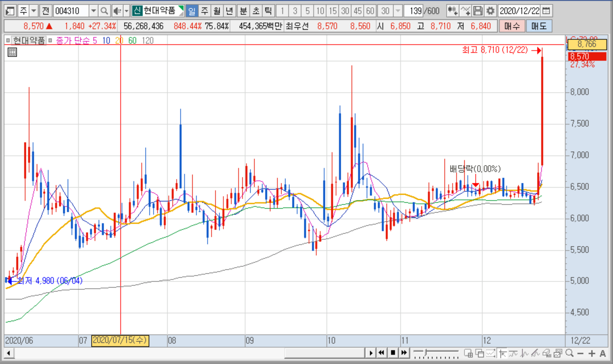Screen dimensions: 613x364
Task: Click the 2020/07/15(수) date label
Action: pos(120,340)
